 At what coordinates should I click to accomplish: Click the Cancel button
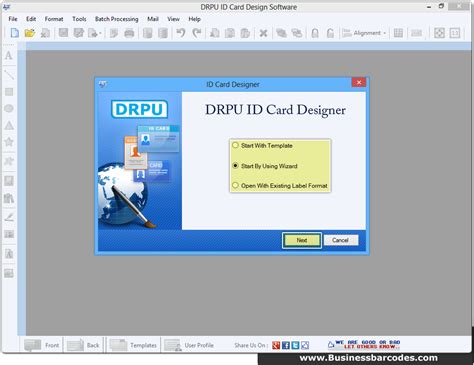coord(340,240)
